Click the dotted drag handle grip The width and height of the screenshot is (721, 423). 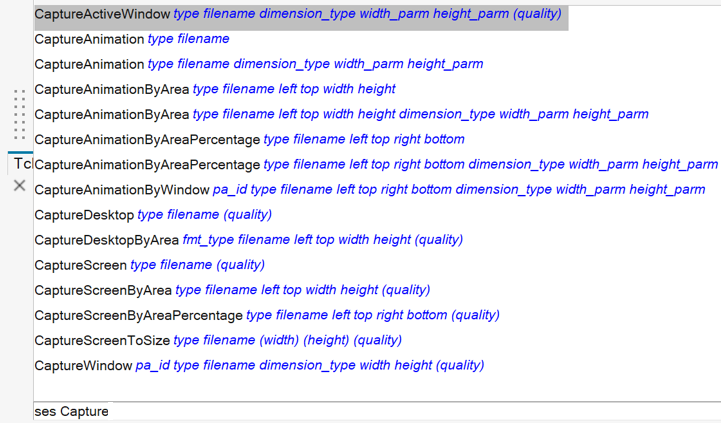tap(19, 114)
